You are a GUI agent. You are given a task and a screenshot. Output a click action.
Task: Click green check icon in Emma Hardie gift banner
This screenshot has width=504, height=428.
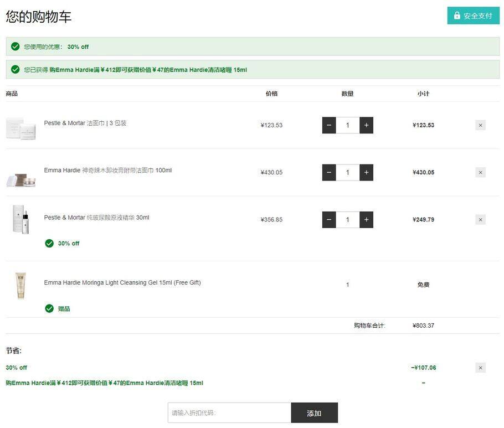(15, 69)
